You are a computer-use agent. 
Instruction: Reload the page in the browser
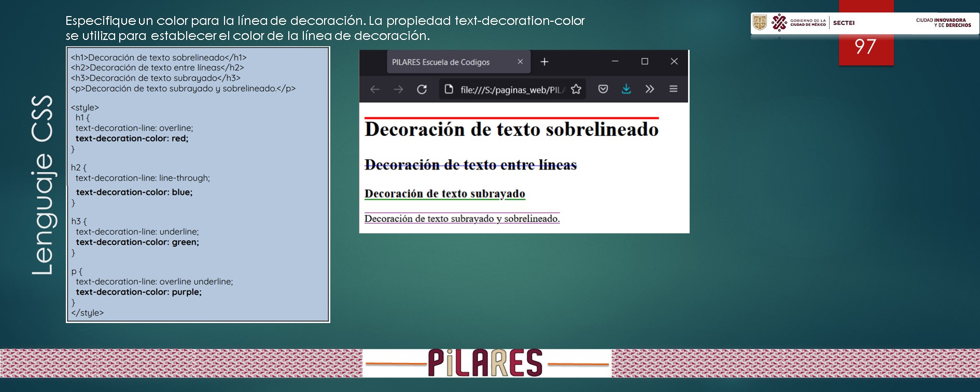tap(422, 89)
